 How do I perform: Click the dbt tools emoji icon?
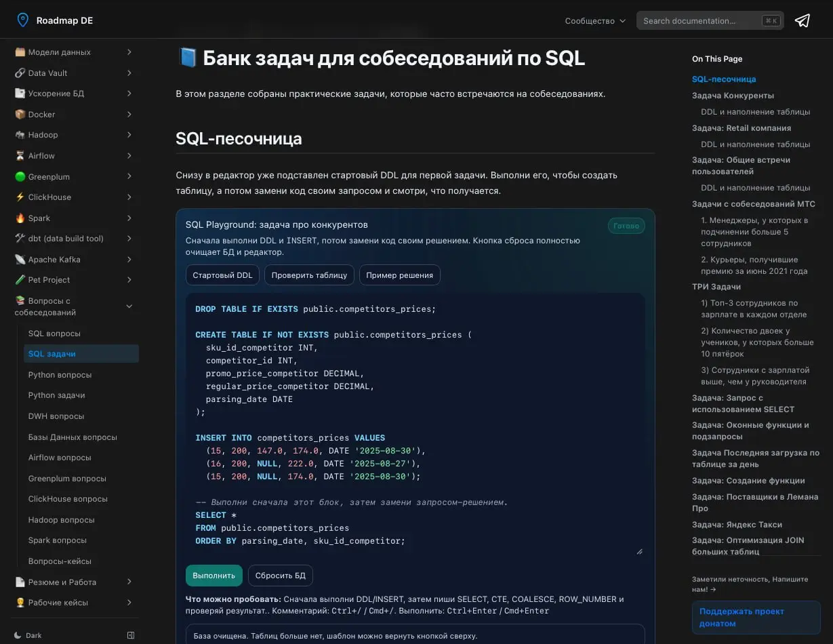tap(20, 239)
